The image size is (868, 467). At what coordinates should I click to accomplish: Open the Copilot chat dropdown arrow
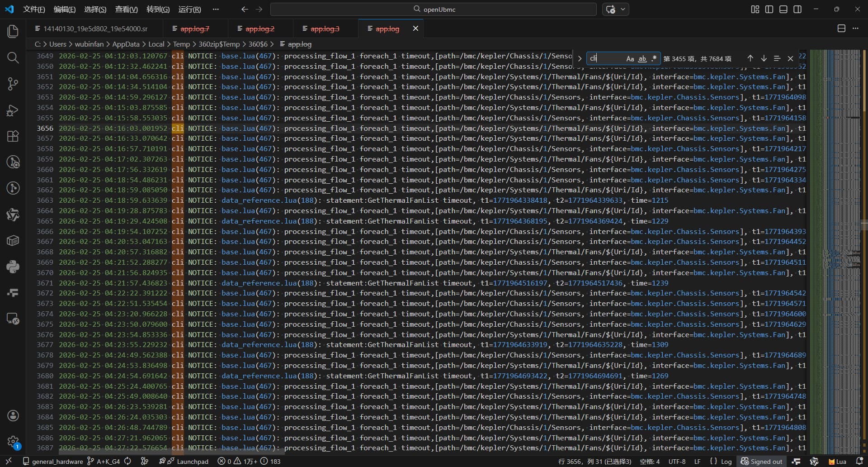coord(623,10)
